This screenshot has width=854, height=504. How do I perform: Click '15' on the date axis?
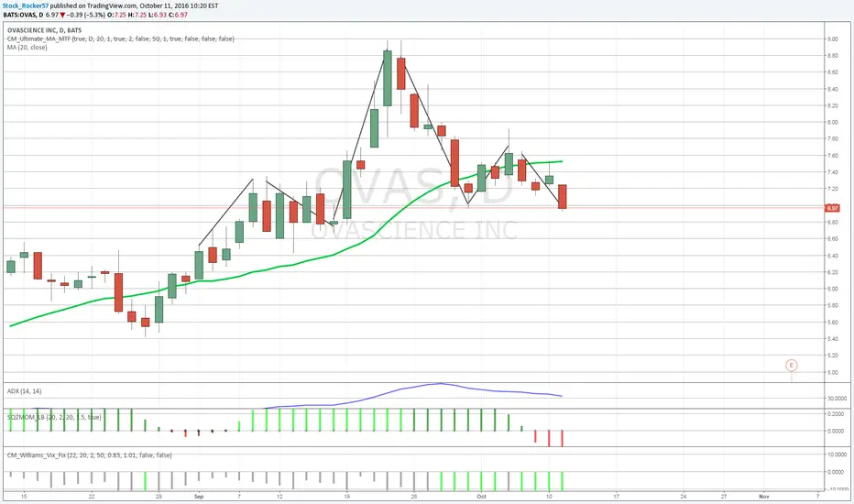pos(24,497)
